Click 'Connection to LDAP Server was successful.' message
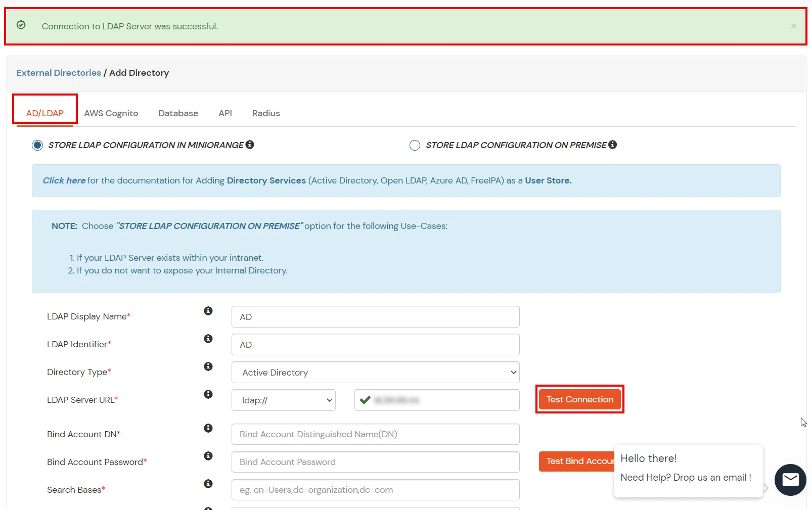This screenshot has height=510, width=812. (x=130, y=26)
